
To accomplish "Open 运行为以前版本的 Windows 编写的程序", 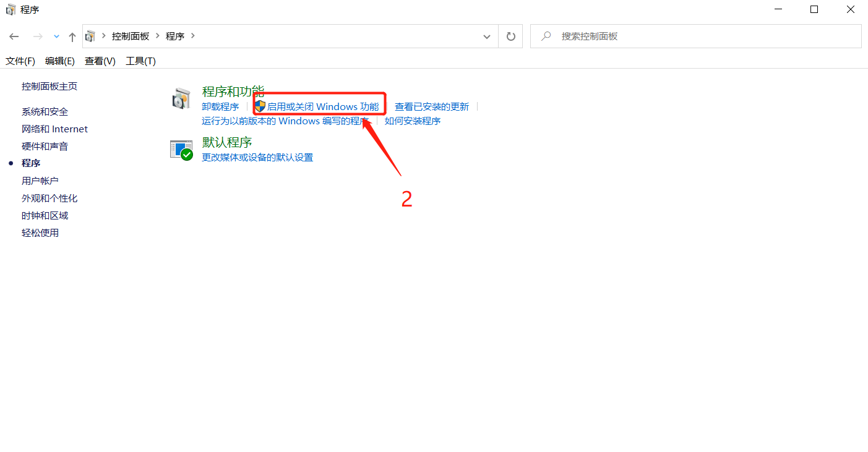I will pyautogui.click(x=285, y=121).
